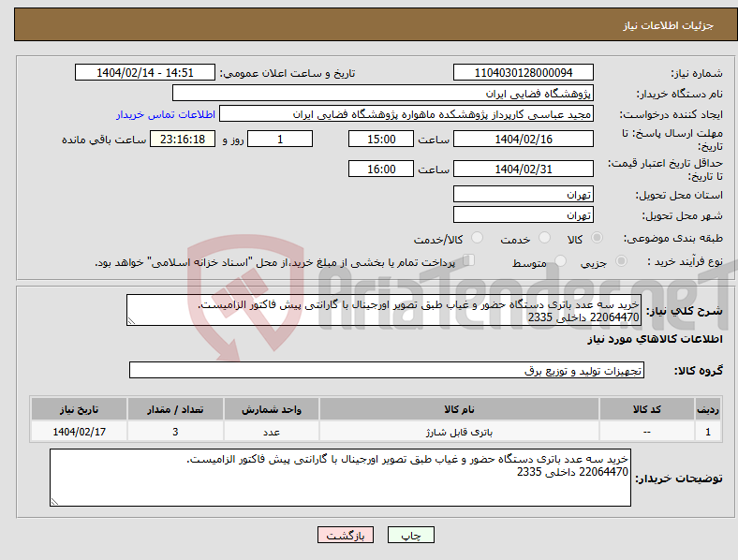This screenshot has height=560, width=738.
Task: Click the کد کالا column header
Action: tap(647, 409)
